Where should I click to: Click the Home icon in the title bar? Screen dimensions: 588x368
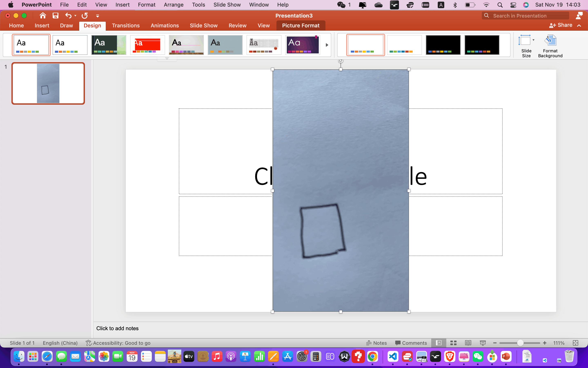point(43,16)
